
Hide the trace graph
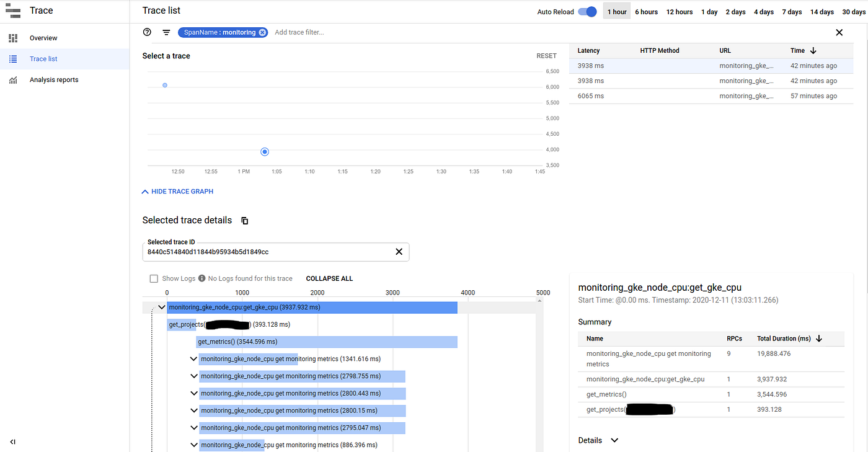(x=177, y=192)
